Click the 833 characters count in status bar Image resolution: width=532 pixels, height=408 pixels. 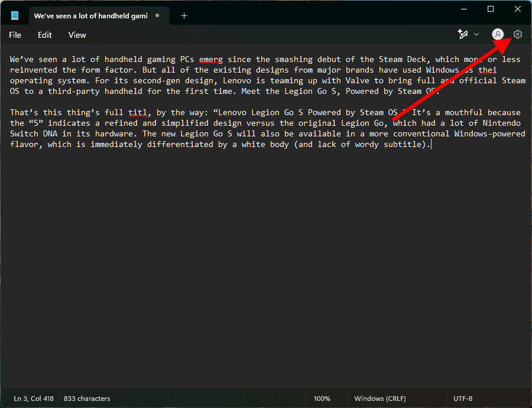click(x=87, y=399)
